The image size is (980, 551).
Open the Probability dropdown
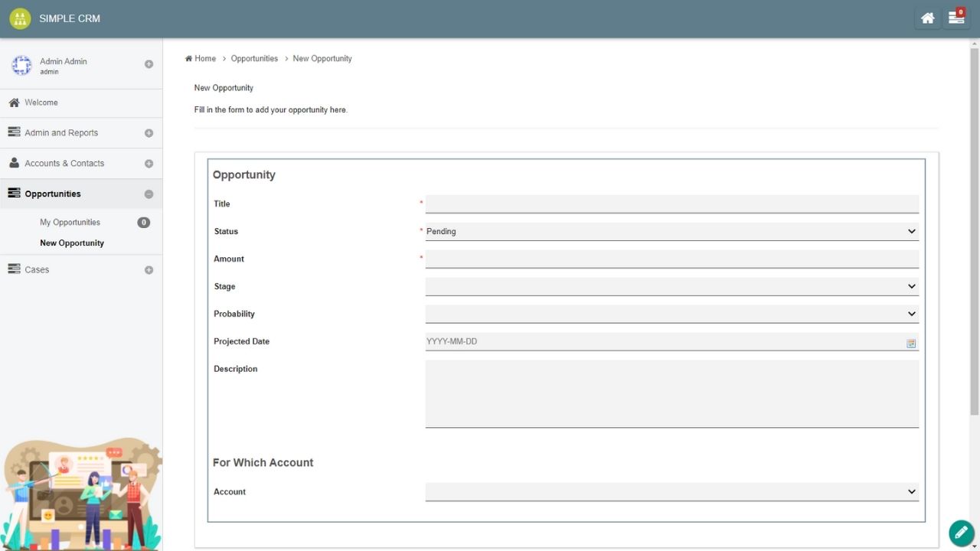[x=671, y=314]
